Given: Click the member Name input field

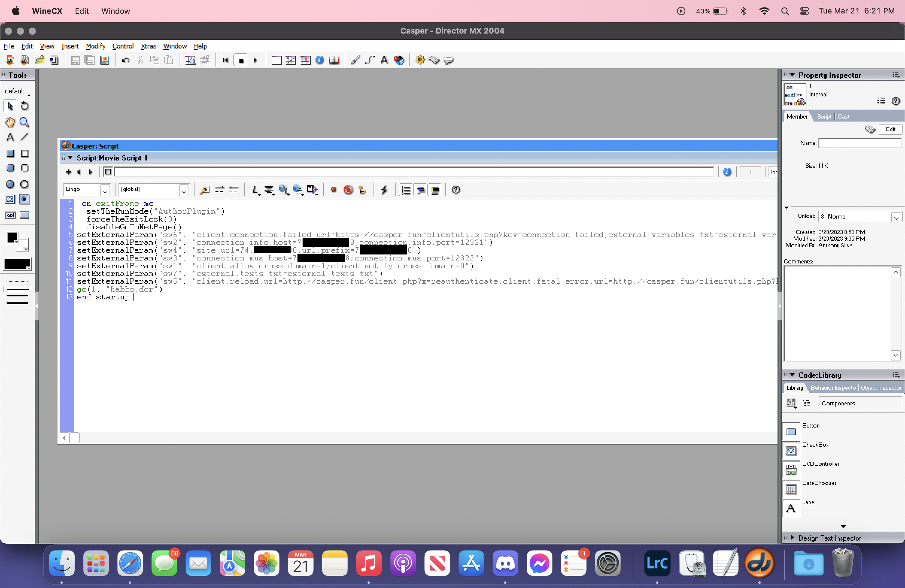Looking at the screenshot, I should (x=860, y=143).
